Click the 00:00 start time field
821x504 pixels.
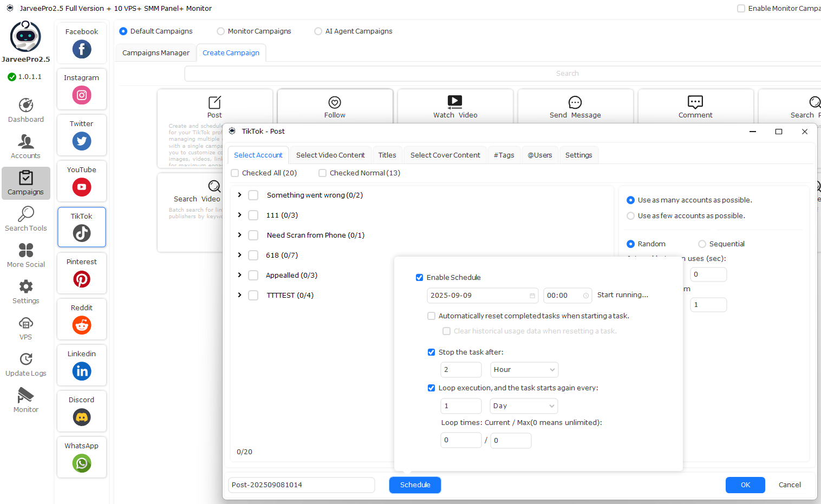568,296
